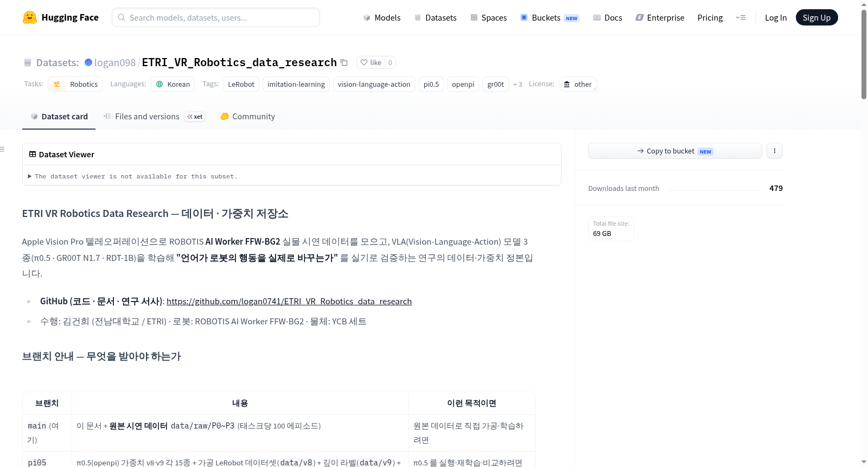Click the main branch table cell
The height and width of the screenshot is (467, 868).
click(x=47, y=433)
